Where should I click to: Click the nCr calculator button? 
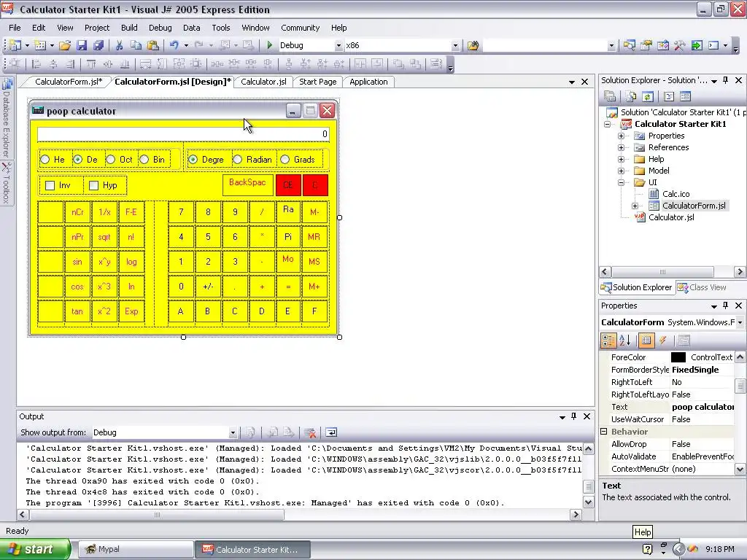(77, 212)
